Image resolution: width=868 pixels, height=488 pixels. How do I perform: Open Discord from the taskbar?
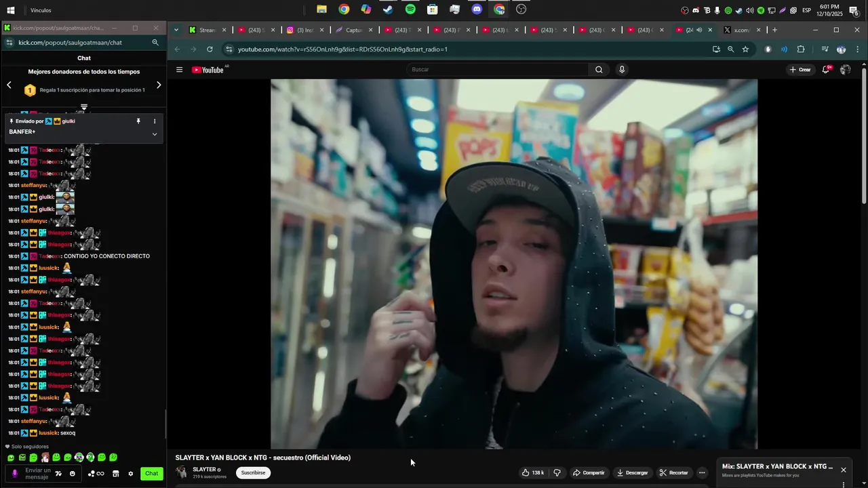point(477,9)
